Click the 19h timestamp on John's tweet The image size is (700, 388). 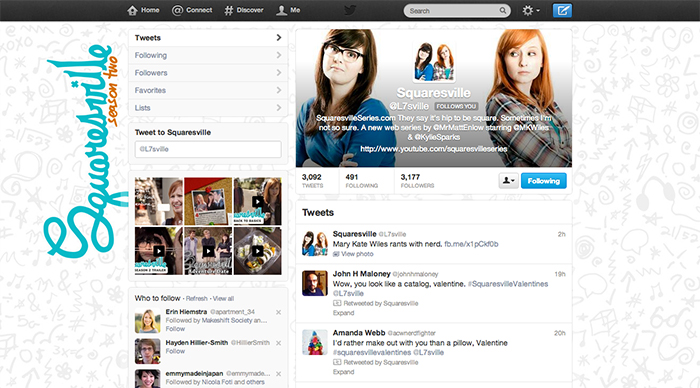pos(560,274)
